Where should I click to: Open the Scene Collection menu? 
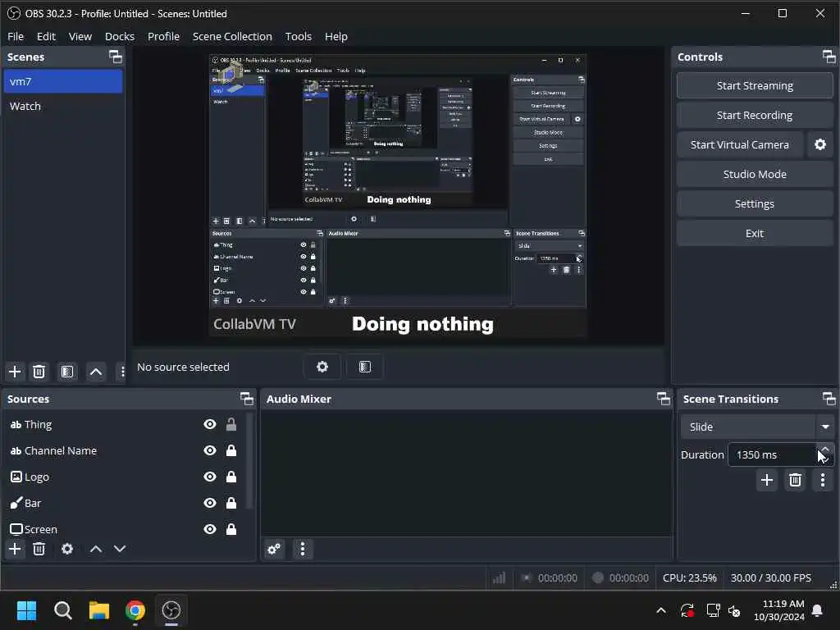pos(232,36)
